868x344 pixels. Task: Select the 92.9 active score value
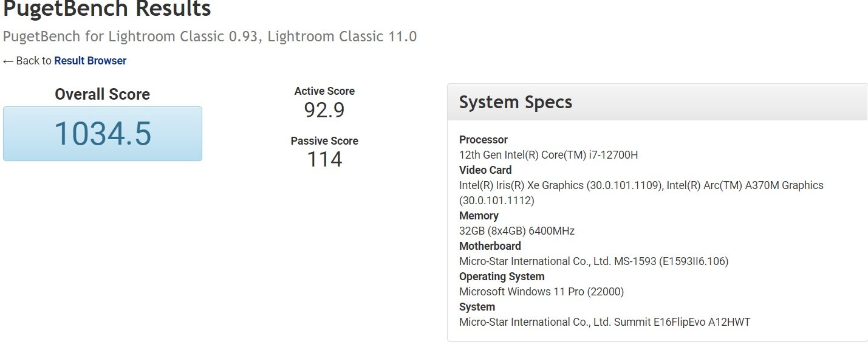[324, 111]
